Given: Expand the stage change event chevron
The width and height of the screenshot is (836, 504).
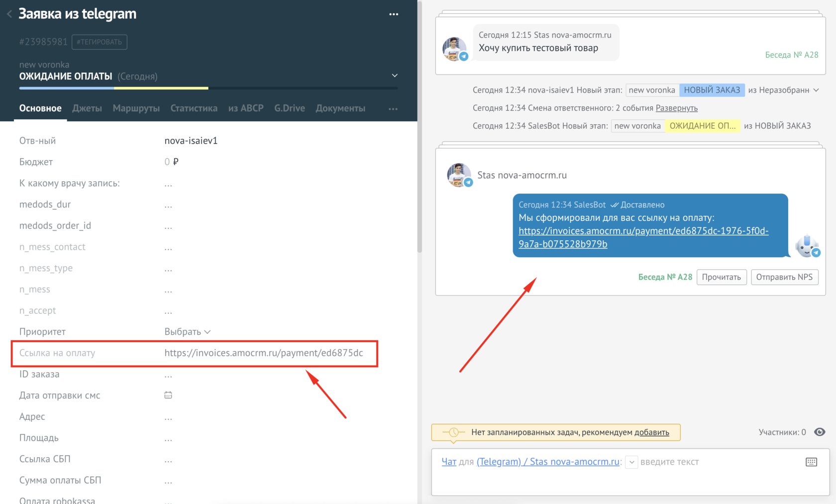Looking at the screenshot, I should [816, 90].
